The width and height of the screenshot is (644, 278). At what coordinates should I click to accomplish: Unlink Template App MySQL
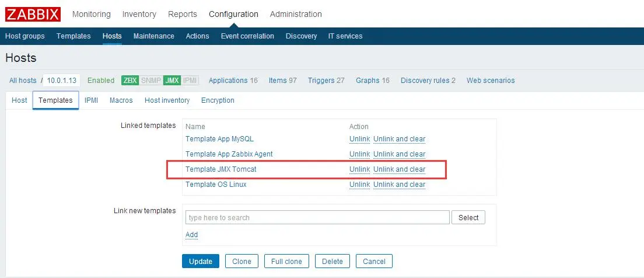coord(360,139)
